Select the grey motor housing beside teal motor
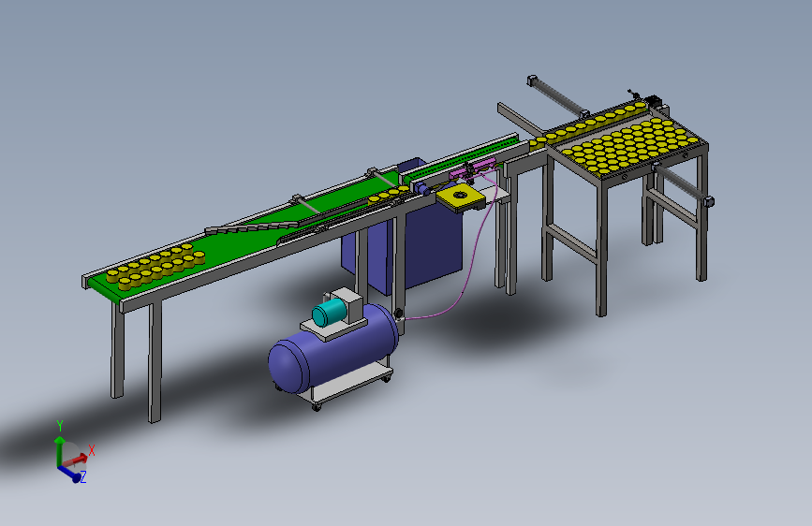 [350, 303]
